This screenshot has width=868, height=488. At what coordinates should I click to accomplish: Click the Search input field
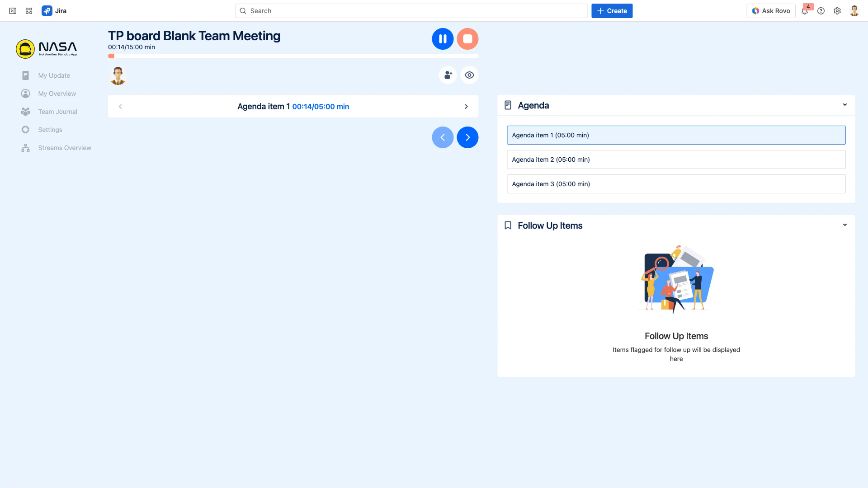410,10
